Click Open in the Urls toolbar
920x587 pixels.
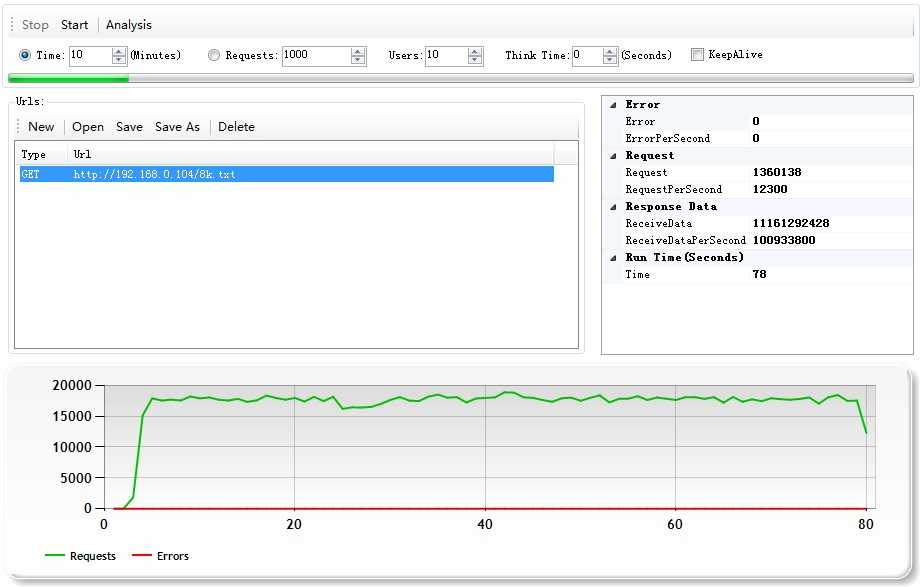coord(88,127)
